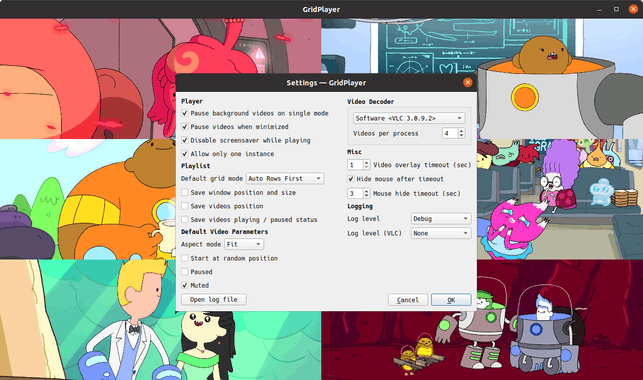The height and width of the screenshot is (380, 643).
Task: Open Log level Debug dropdown
Action: point(441,218)
